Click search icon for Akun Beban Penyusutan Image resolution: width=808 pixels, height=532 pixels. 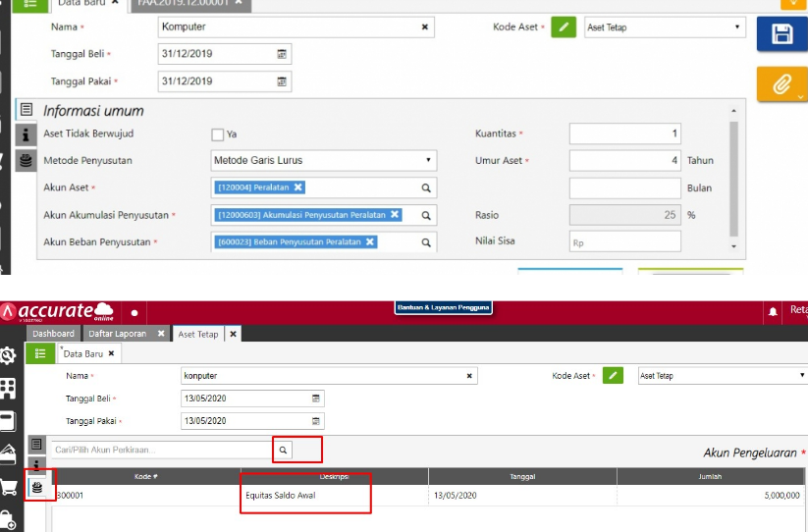tap(426, 242)
